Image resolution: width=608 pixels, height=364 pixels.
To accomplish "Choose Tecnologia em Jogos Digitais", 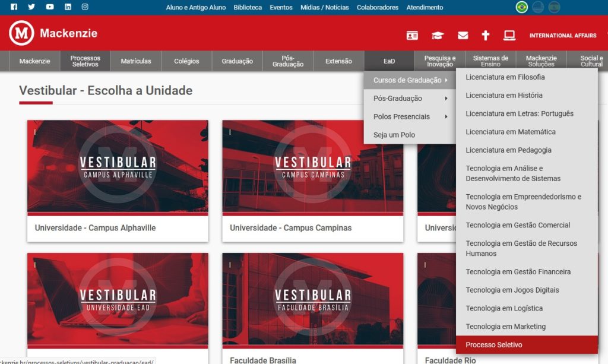I will coord(527,290).
